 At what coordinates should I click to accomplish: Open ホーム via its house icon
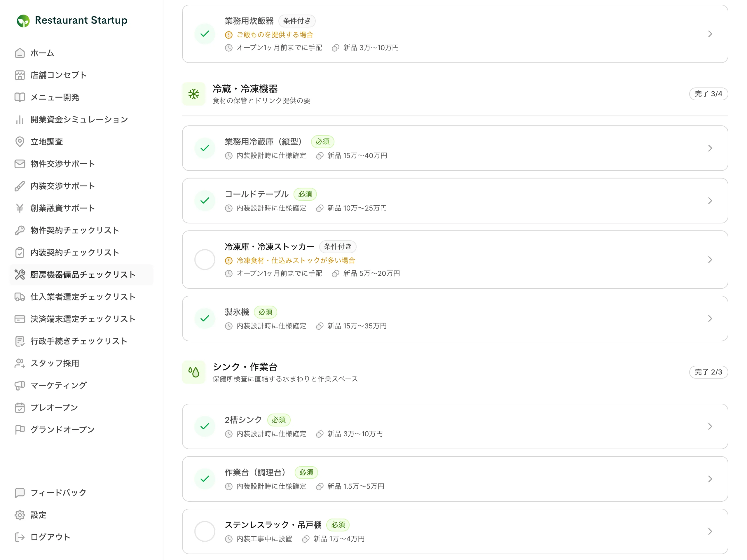click(20, 53)
